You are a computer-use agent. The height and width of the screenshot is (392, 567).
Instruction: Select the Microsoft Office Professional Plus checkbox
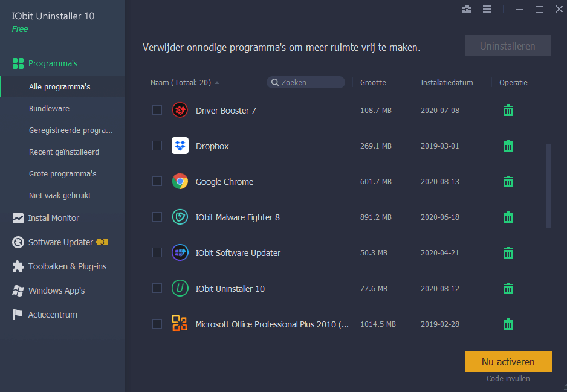click(x=157, y=324)
